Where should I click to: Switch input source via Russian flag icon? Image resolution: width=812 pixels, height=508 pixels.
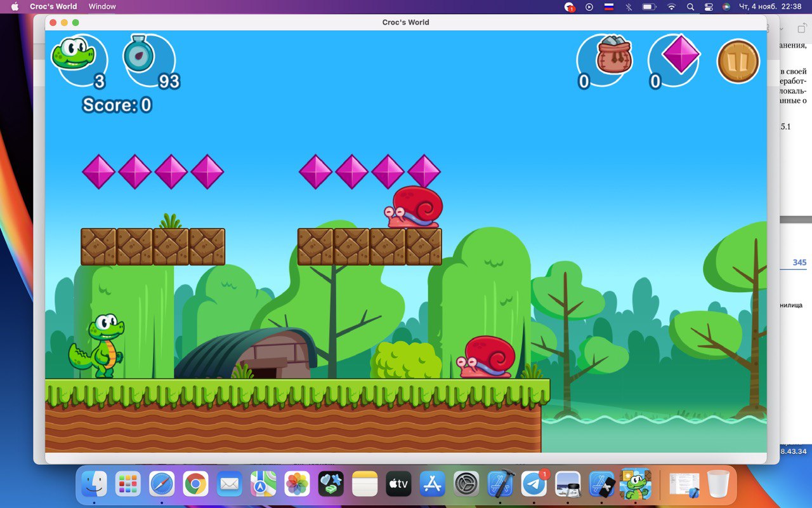(x=609, y=6)
